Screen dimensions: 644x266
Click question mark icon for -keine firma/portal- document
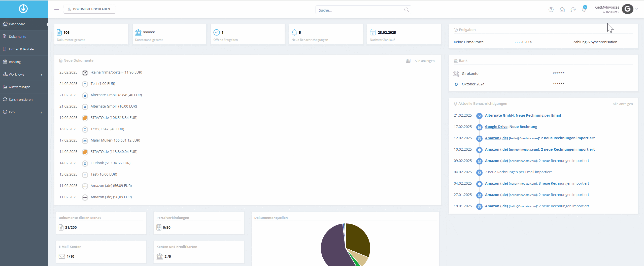(85, 73)
